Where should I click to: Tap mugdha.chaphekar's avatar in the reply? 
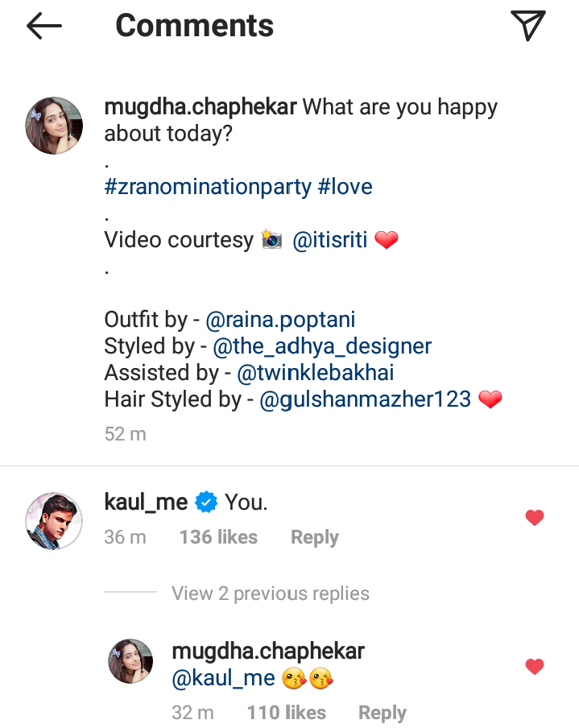tap(130, 661)
